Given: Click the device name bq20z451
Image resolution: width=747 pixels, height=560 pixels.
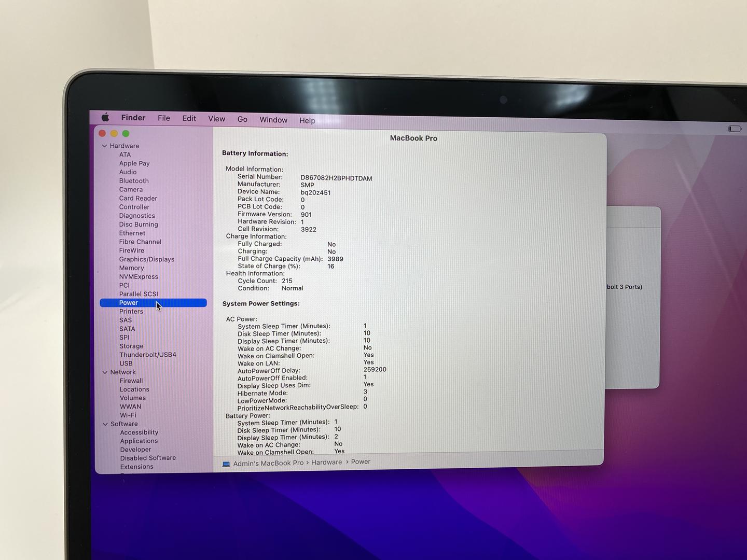Looking at the screenshot, I should [x=315, y=192].
